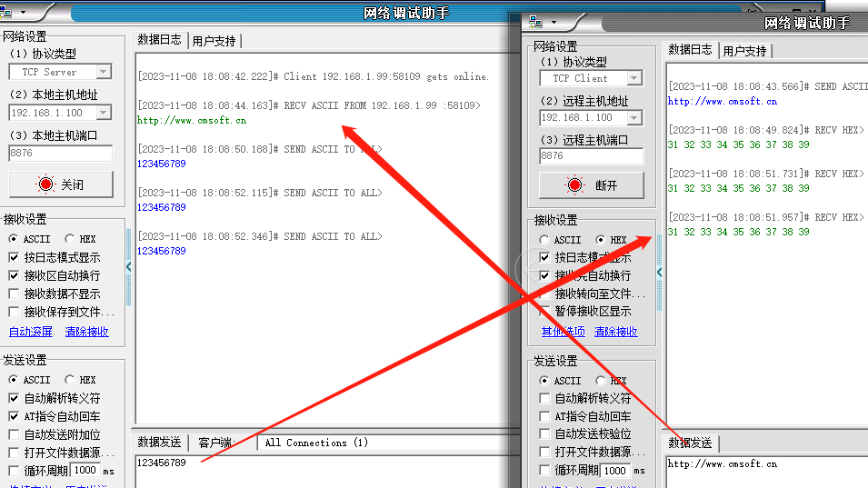Click the local port field showing 8876
The height and width of the screenshot is (488, 868).
(x=60, y=154)
